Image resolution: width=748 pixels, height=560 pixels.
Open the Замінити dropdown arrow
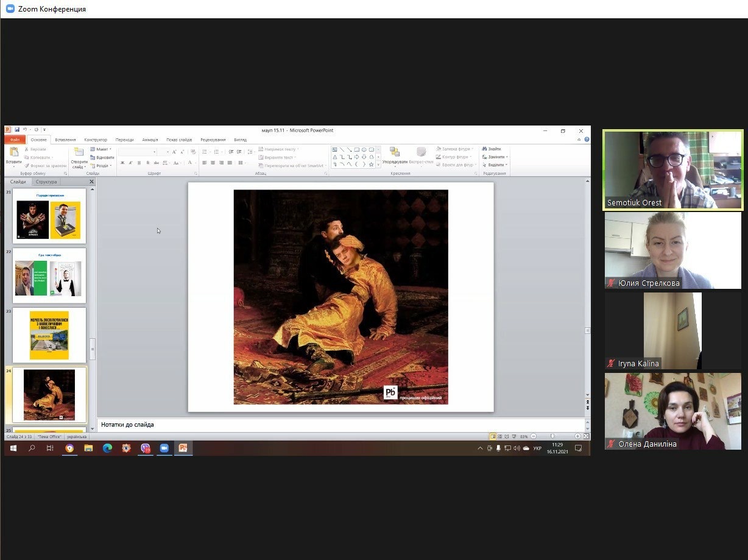[507, 157]
